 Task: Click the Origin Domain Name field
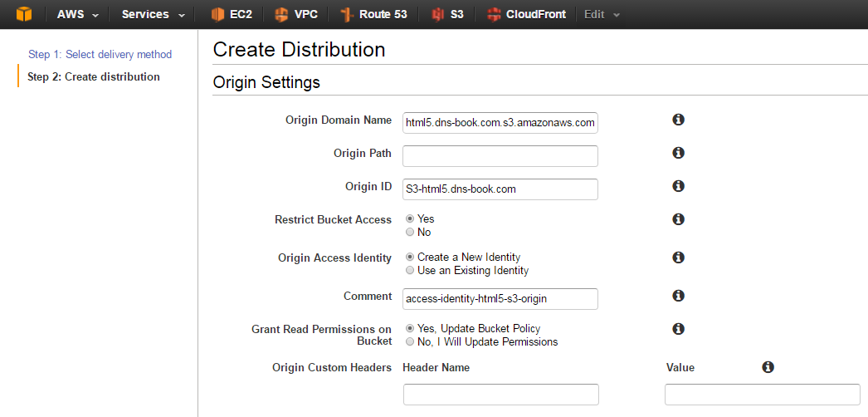pos(500,122)
